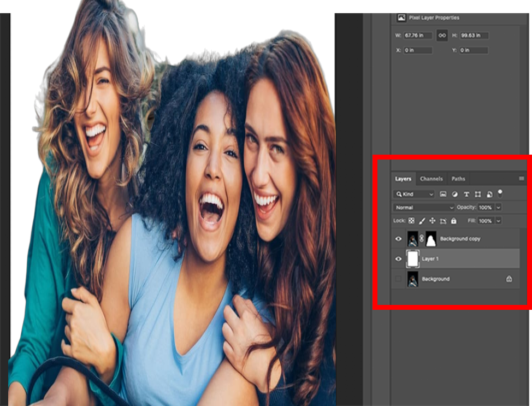The image size is (532, 406).
Task: Select the Layer 1 name
Action: pyautogui.click(x=430, y=258)
